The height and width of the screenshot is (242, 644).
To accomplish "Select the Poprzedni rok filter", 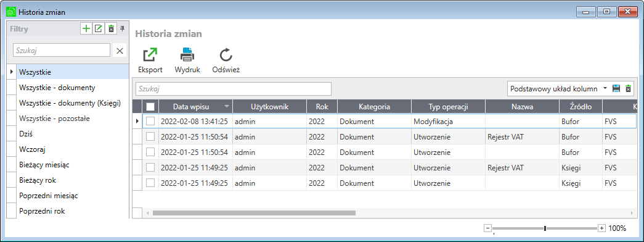I will click(73, 211).
